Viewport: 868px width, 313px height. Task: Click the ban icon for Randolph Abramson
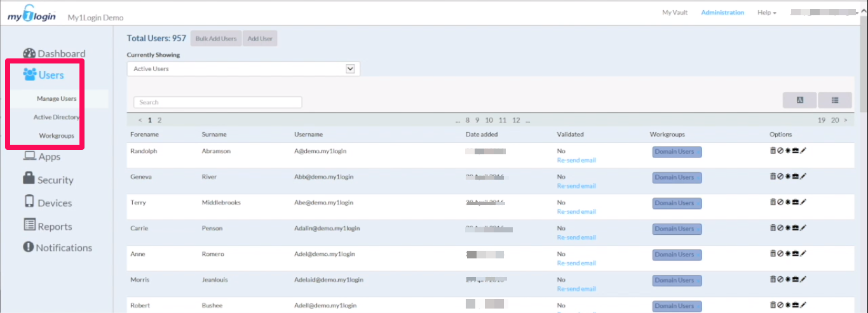(x=780, y=150)
